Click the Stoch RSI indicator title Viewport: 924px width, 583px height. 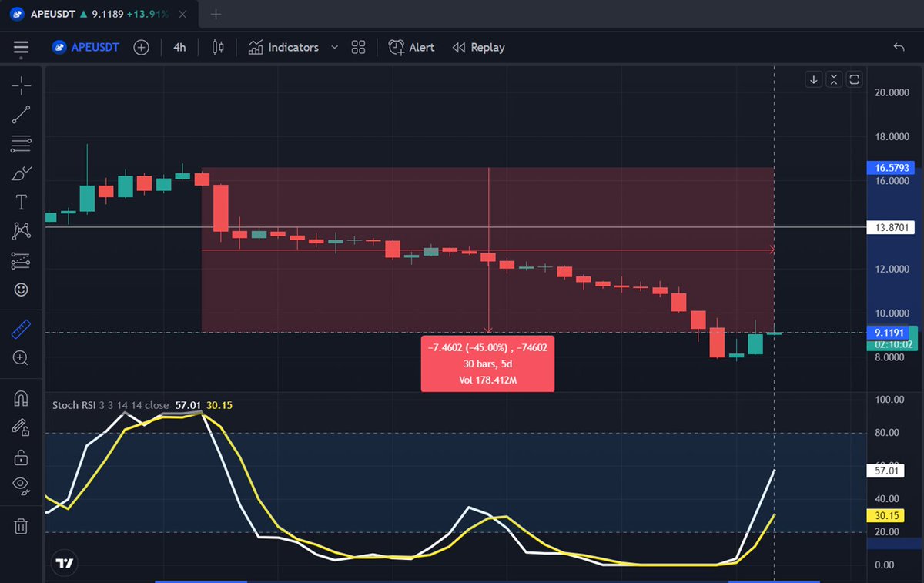[73, 404]
